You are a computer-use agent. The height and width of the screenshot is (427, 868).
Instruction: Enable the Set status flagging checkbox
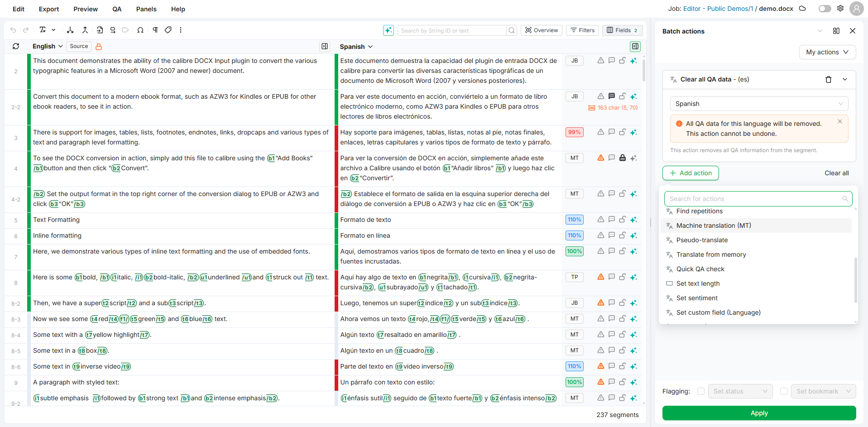pos(700,391)
